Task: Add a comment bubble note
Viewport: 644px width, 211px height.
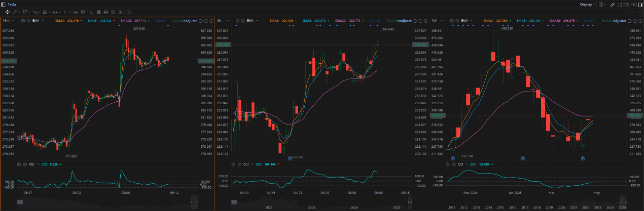Action: tap(83, 12)
